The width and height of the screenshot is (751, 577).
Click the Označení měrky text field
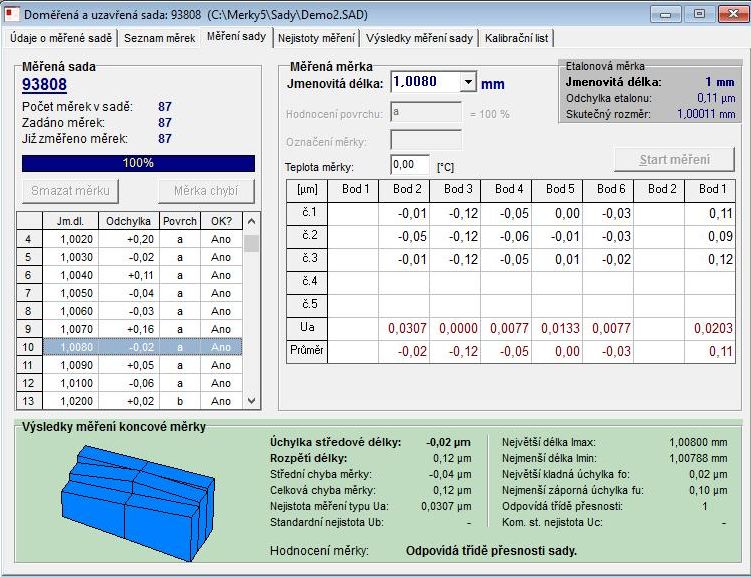(426, 141)
